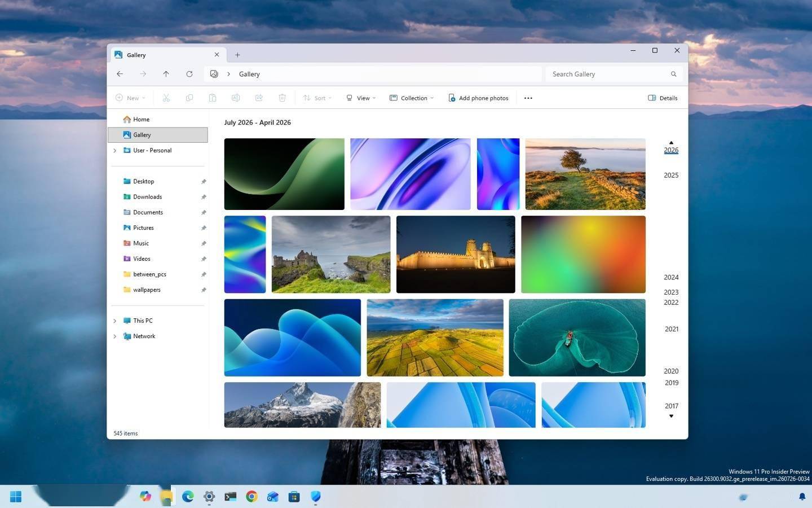Unpin Desktop from quick access
The height and width of the screenshot is (508, 812).
(204, 181)
